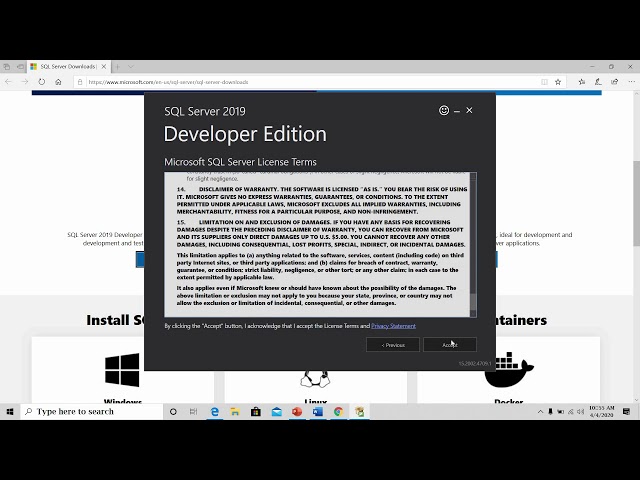Expand the tab preview chevron
Screen dimensions: 640x480
tap(131, 67)
